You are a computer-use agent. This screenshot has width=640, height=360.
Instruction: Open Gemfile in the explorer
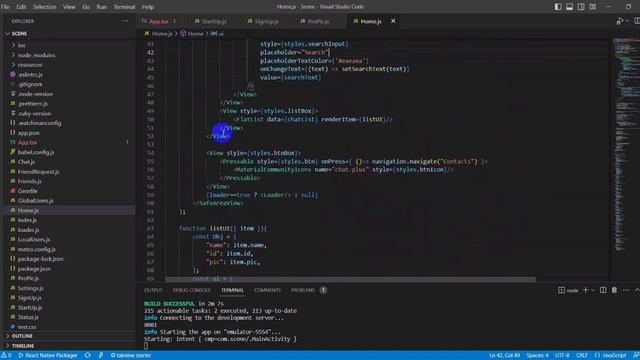click(27, 191)
